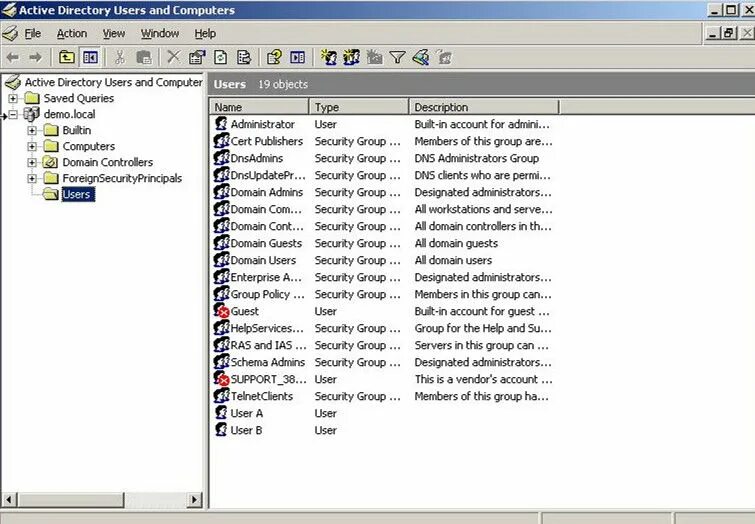755x524 pixels.
Task: Click the Cut scissors toolbar icon
Action: (x=119, y=58)
